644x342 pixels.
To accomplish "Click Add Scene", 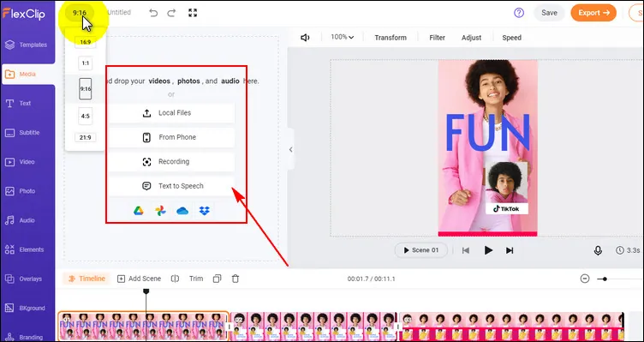I will tap(140, 279).
